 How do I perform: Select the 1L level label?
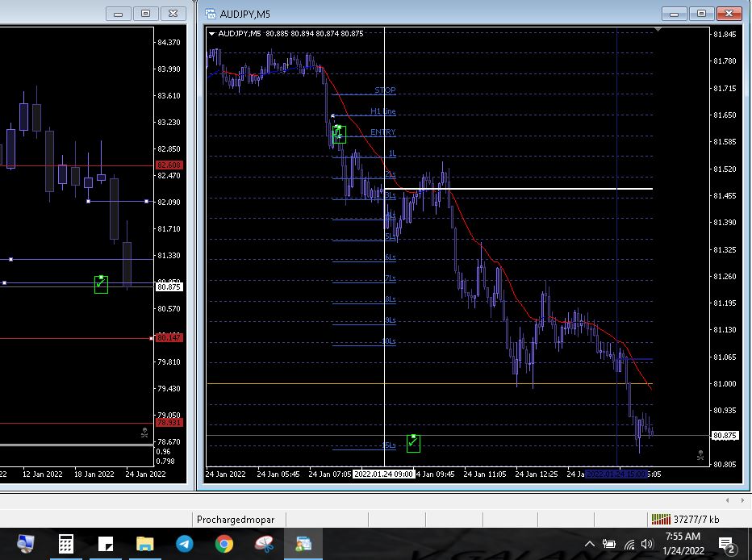(392, 153)
